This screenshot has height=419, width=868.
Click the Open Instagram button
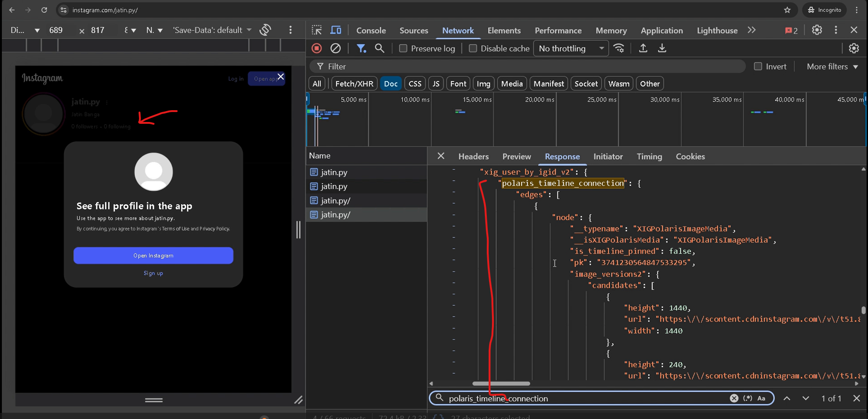point(153,256)
